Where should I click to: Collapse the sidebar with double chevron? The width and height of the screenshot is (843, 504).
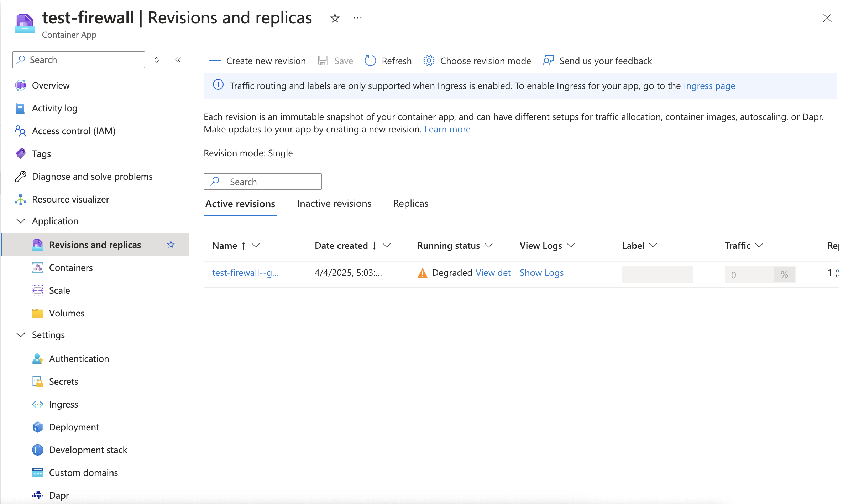(178, 60)
